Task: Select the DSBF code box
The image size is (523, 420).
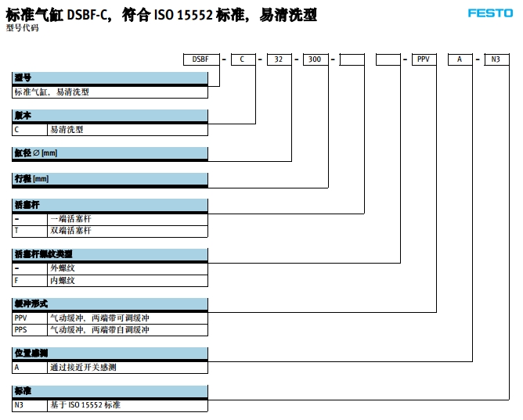Action: coord(200,59)
